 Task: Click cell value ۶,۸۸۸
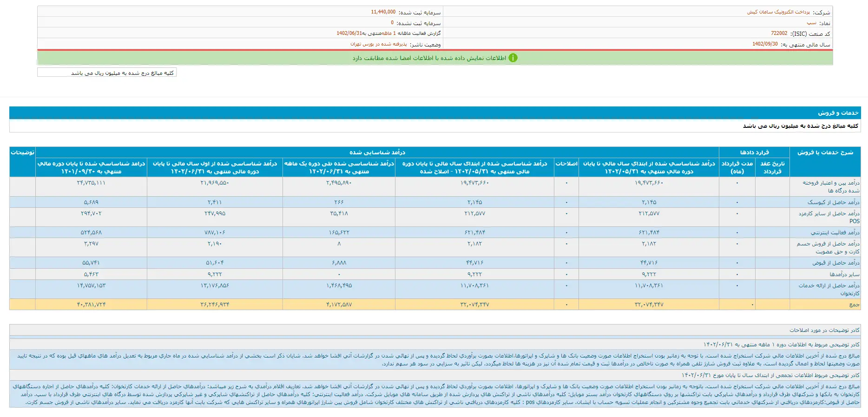coord(339,263)
